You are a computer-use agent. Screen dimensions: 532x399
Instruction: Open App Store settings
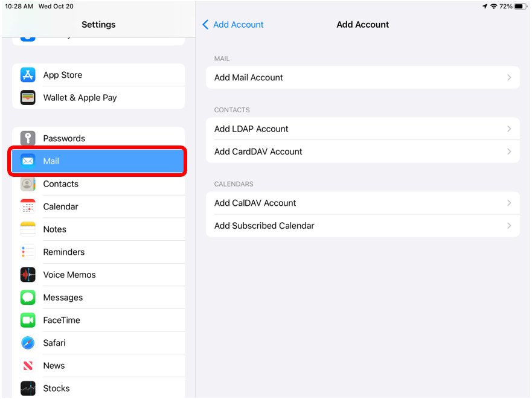click(x=98, y=75)
